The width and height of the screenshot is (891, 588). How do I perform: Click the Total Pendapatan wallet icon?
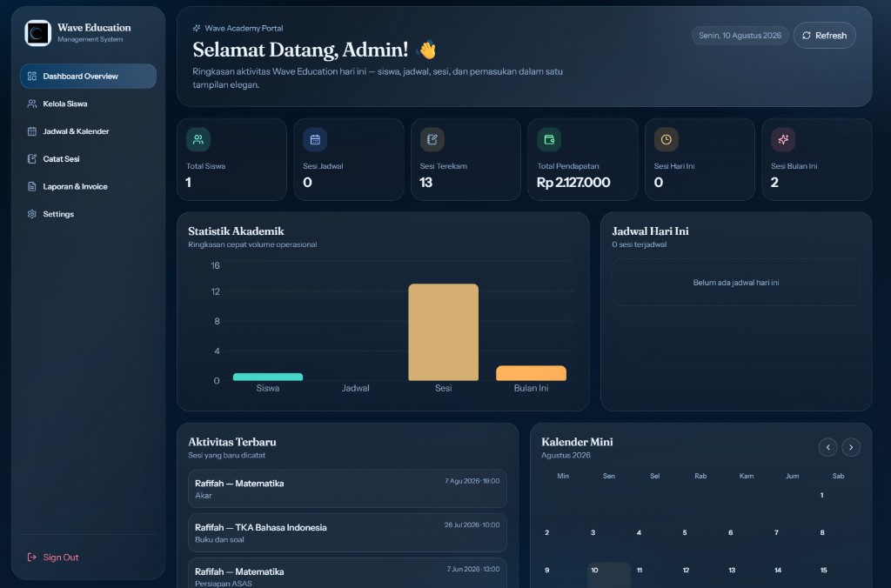tap(549, 139)
